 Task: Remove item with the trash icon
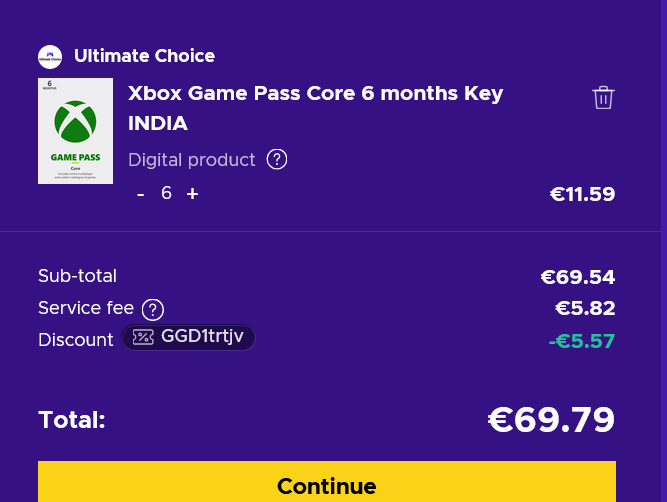pyautogui.click(x=603, y=97)
